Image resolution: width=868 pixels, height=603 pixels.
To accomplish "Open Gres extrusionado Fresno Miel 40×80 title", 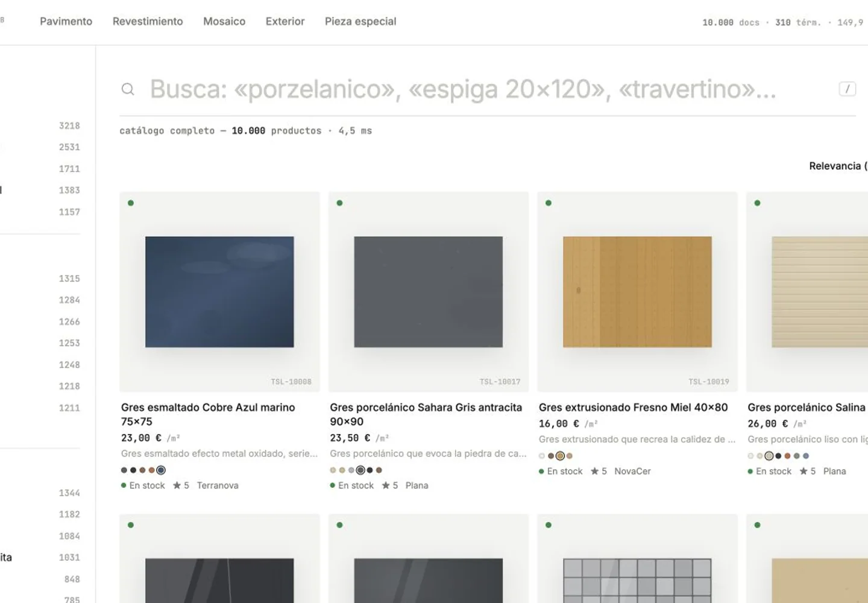I will pyautogui.click(x=634, y=408).
